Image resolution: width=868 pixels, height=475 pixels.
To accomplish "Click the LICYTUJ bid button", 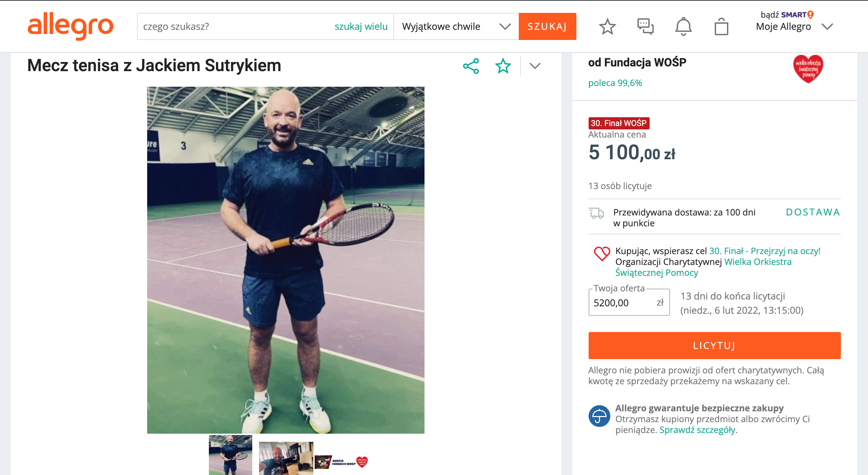I will (714, 346).
